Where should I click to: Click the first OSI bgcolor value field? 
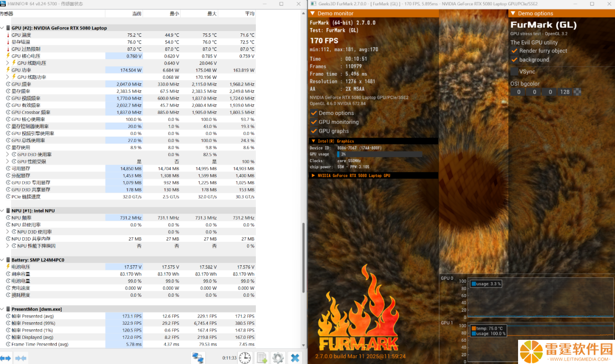519,92
